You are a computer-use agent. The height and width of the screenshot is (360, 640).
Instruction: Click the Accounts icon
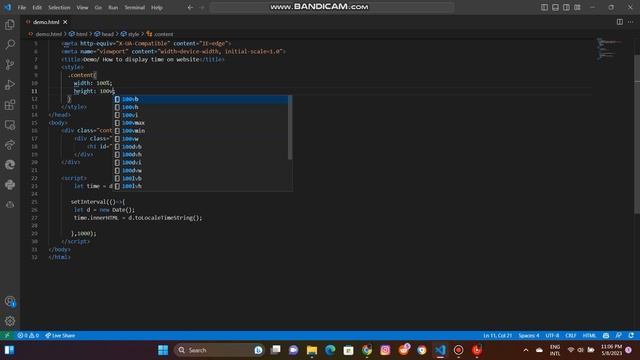click(x=10, y=301)
